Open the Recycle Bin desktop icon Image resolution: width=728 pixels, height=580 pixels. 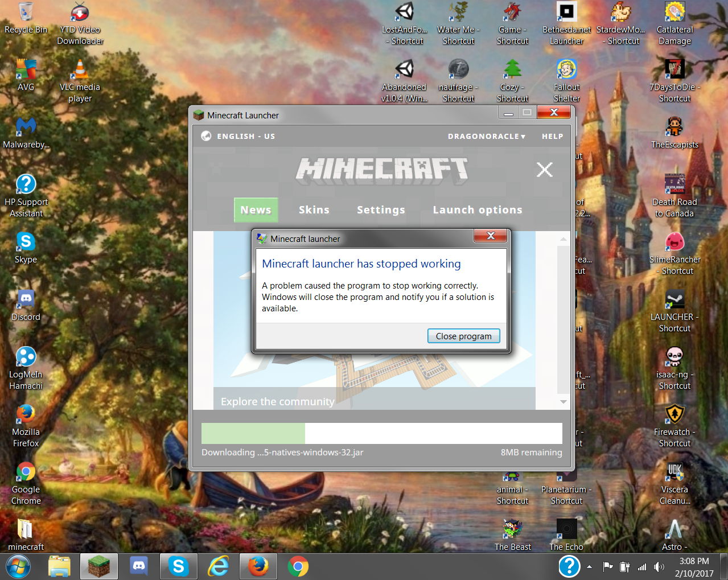(x=26, y=19)
